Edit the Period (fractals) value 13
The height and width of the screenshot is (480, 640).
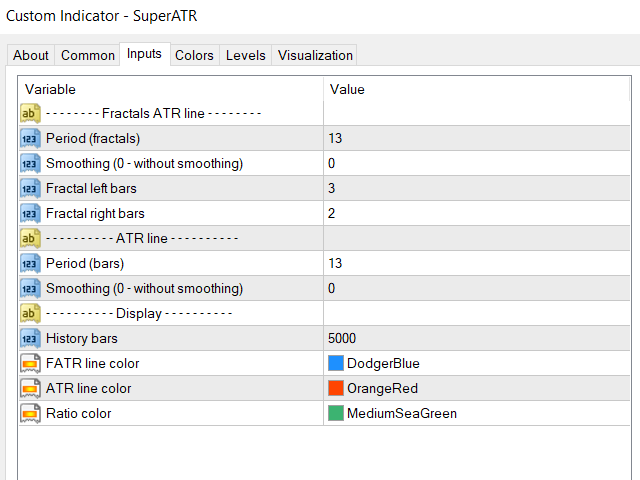pyautogui.click(x=477, y=138)
